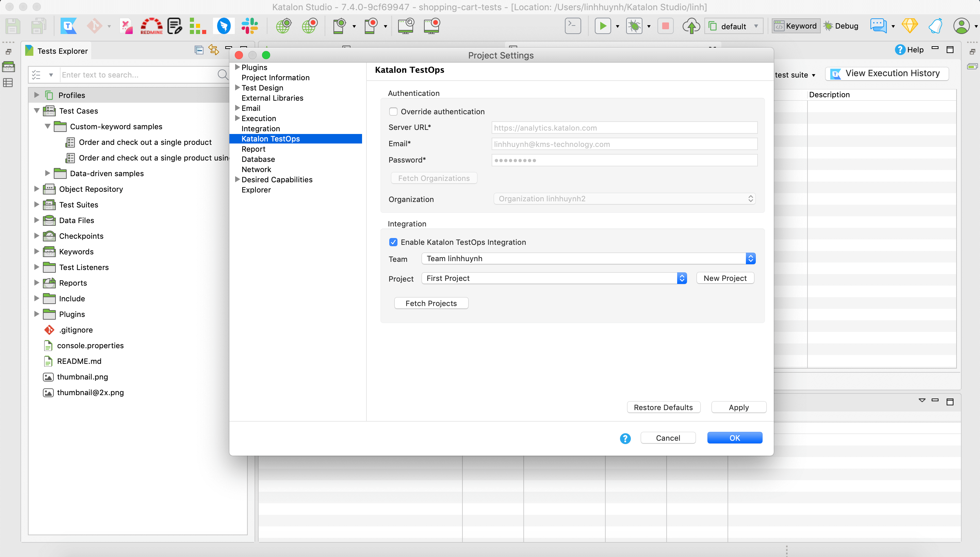Click the user account avatar icon
This screenshot has height=557, width=980.
961,26
